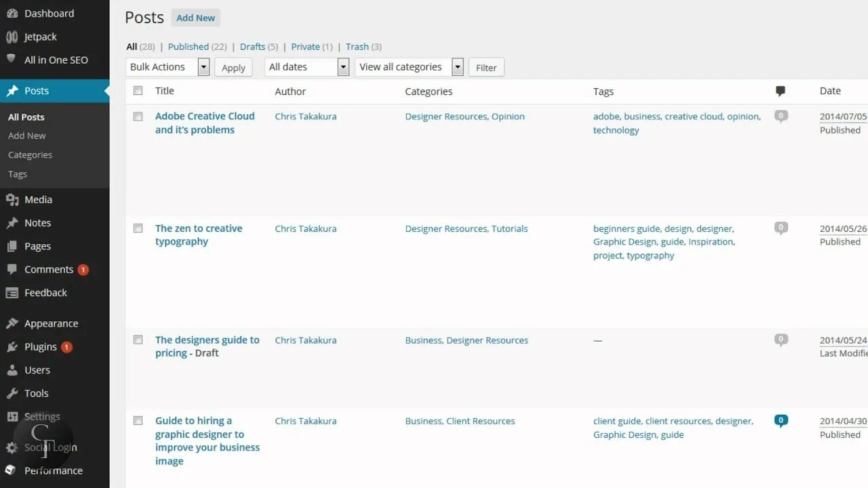Open Users via the person icon
This screenshot has height=488, width=868.
pos(12,370)
